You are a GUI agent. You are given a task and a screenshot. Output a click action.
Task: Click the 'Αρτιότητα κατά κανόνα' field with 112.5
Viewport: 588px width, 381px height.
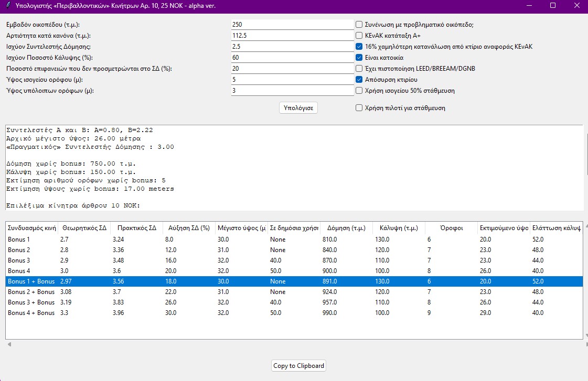coord(293,36)
